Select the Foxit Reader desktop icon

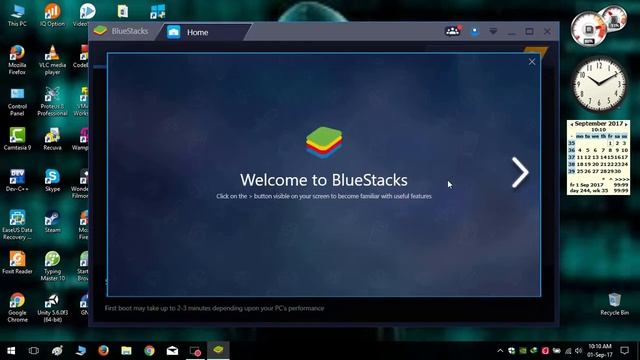(17, 262)
